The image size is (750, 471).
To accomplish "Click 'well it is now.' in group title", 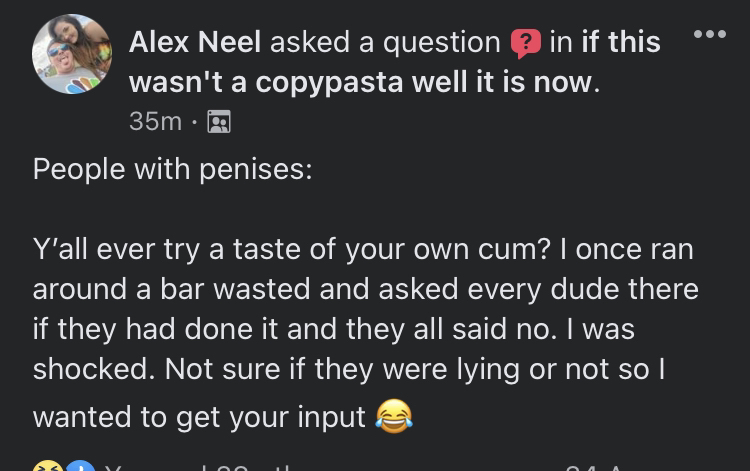I will coord(506,82).
